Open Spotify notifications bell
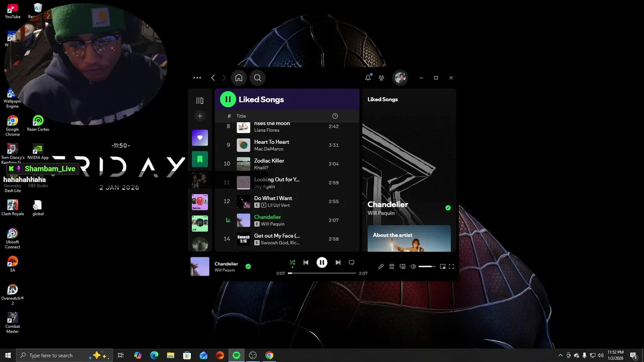 click(368, 78)
